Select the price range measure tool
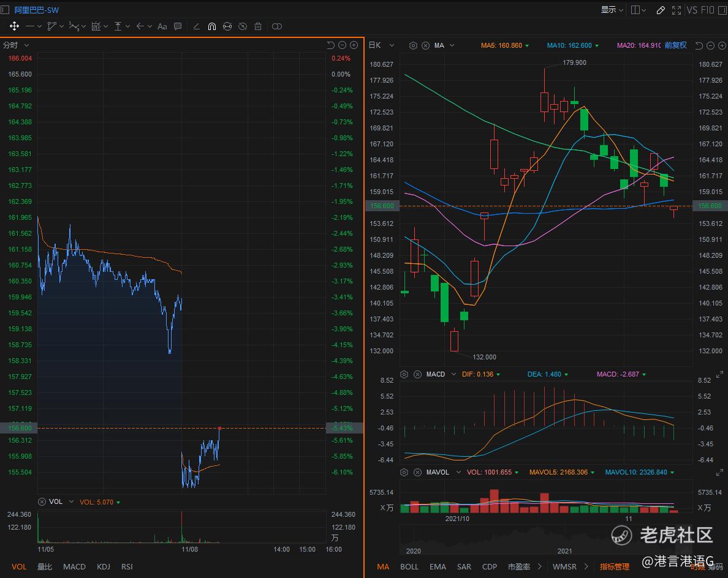728x578 pixels. tap(118, 26)
